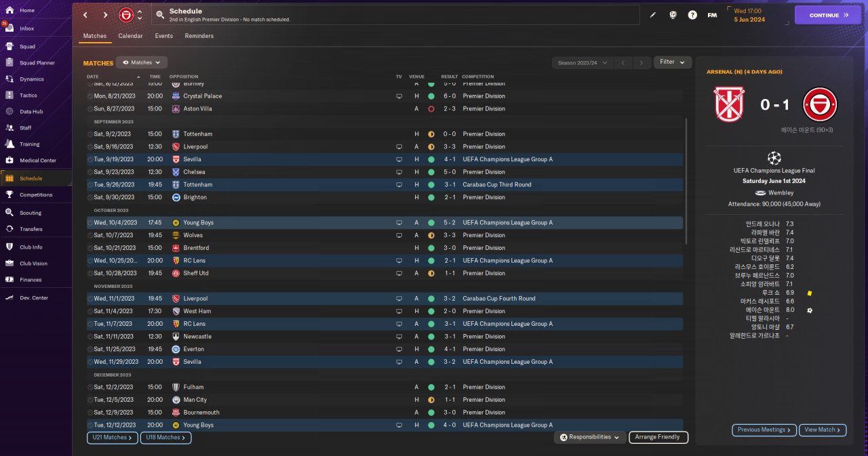The height and width of the screenshot is (456, 868).
Task: Open U18 Matches
Action: click(x=165, y=438)
